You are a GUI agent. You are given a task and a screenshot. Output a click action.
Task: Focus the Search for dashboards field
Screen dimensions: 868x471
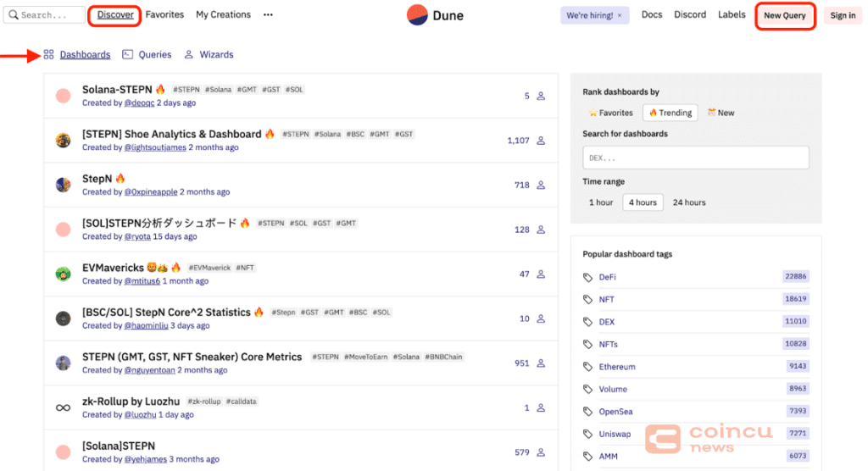696,158
